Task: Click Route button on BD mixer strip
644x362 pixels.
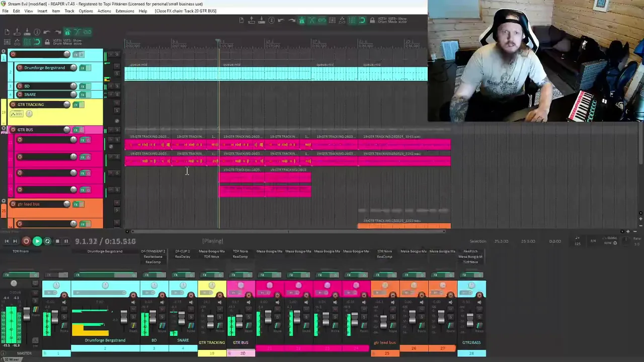Action: (163, 326)
